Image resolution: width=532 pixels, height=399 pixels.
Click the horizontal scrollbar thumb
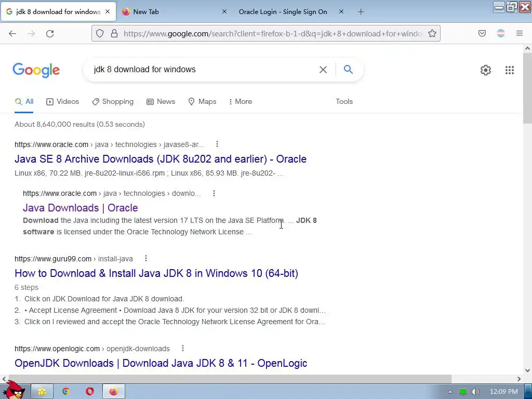230,379
